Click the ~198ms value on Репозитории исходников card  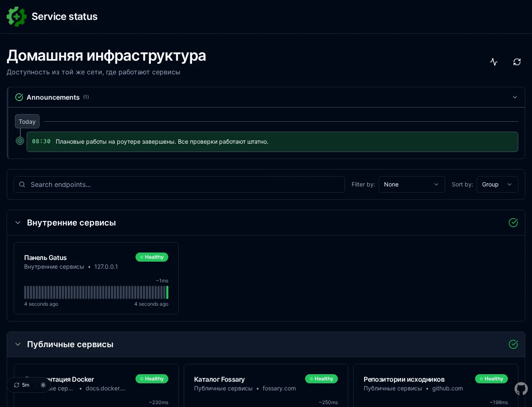coord(499,402)
